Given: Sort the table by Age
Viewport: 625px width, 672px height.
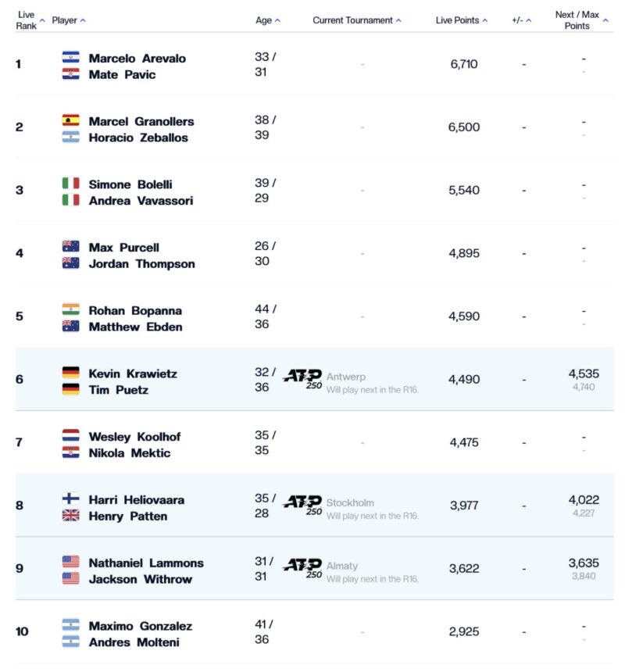Looking at the screenshot, I should (268, 20).
